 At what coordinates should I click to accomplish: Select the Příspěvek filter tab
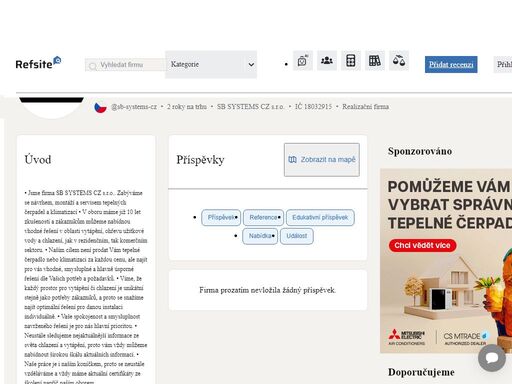coord(221,218)
